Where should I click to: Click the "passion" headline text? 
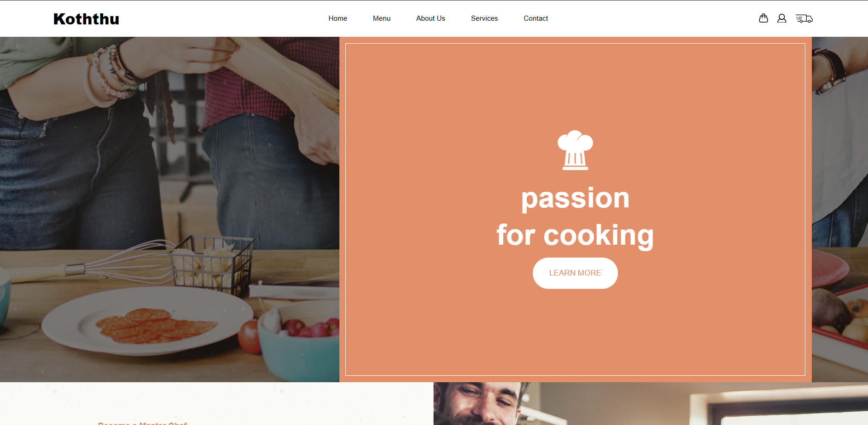575,199
